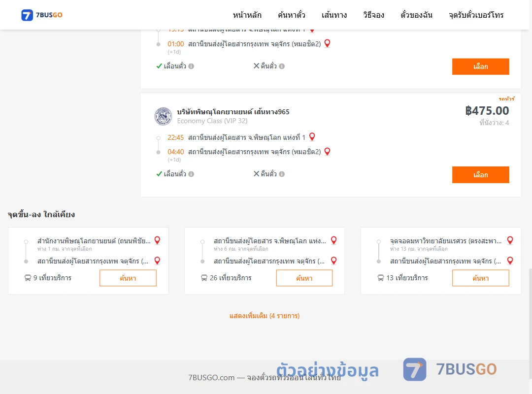
Task: Open the หน้าหลัก menu item
Action: 247,15
